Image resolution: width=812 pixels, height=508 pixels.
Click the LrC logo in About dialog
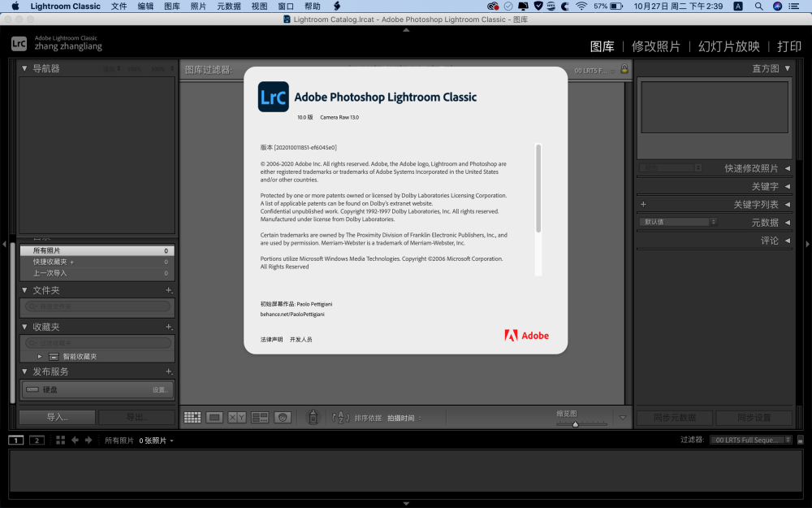pyautogui.click(x=274, y=97)
